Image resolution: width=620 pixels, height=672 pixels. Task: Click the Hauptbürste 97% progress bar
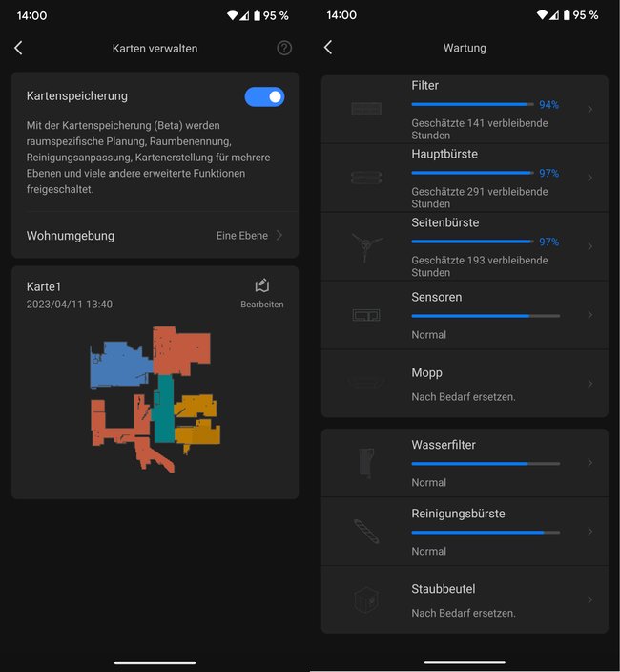pyautogui.click(x=472, y=173)
